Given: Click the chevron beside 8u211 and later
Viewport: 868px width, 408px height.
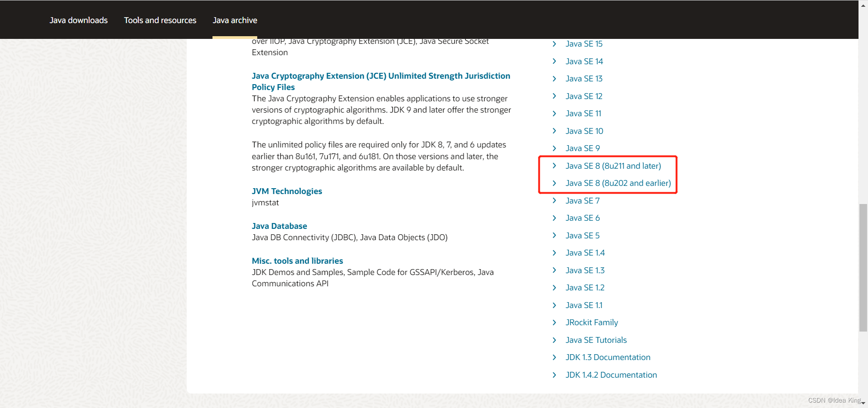Looking at the screenshot, I should point(554,166).
